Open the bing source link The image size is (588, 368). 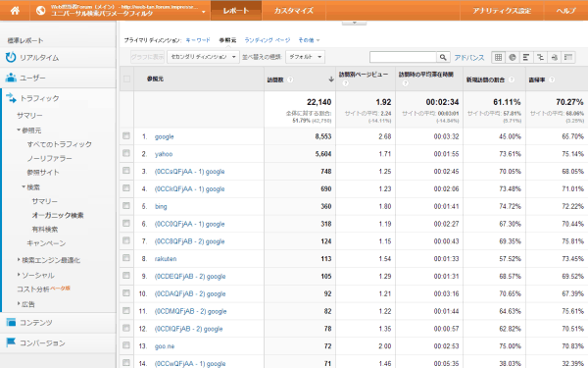161,206
